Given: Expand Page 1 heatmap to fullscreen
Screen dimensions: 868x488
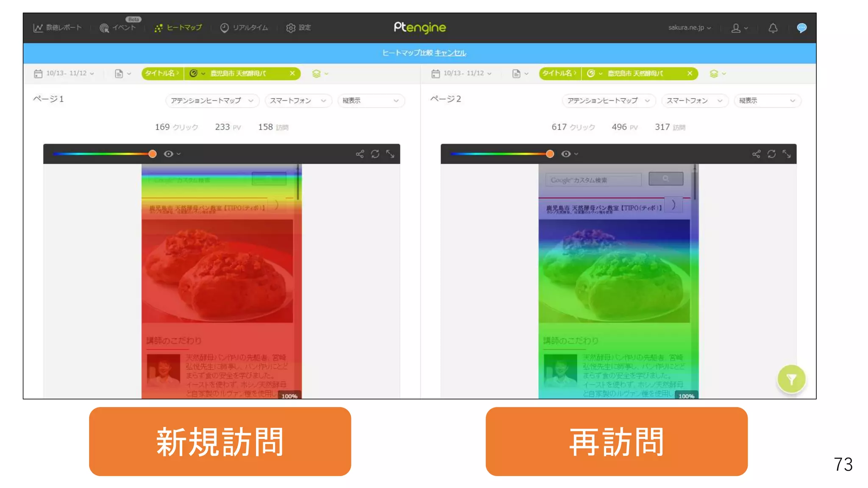Looking at the screenshot, I should tap(390, 154).
